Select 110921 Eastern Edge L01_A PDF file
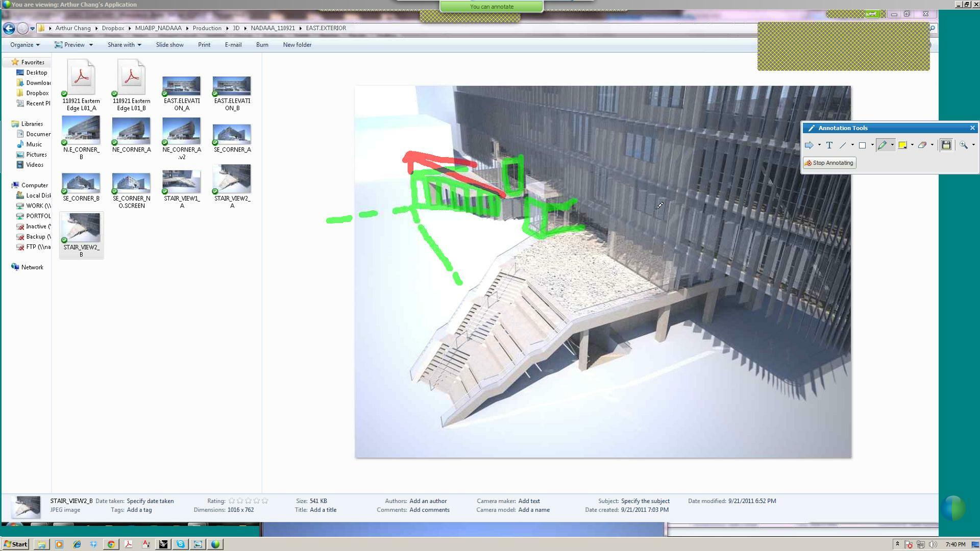This screenshot has width=980, height=551. point(81,85)
